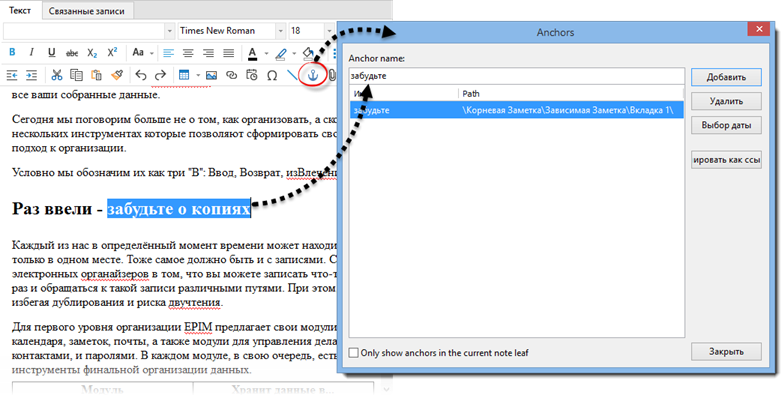Click the format painter brush

[x=117, y=75]
